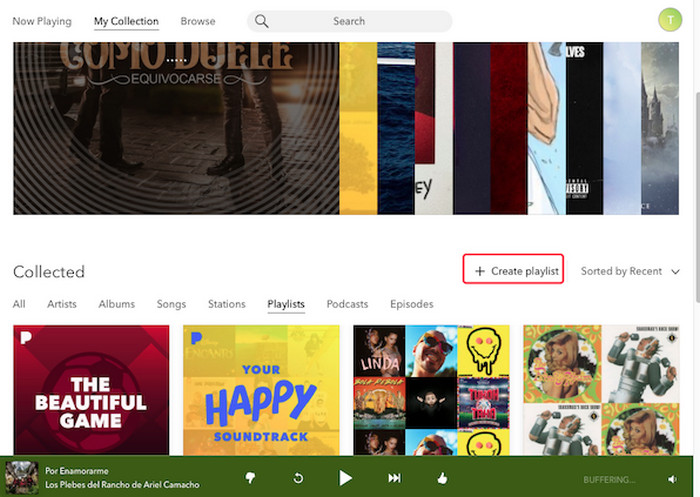Click Create playlist button
Image resolution: width=700 pixels, height=497 pixels.
click(x=513, y=269)
